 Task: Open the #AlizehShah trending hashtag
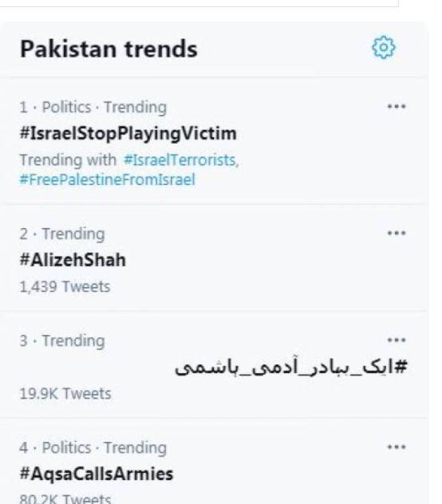pos(73,260)
